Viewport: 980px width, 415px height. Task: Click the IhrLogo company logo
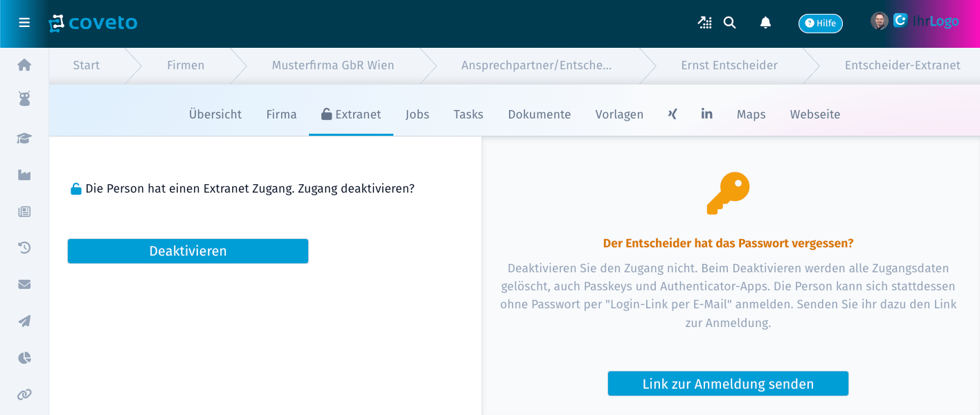tap(926, 21)
